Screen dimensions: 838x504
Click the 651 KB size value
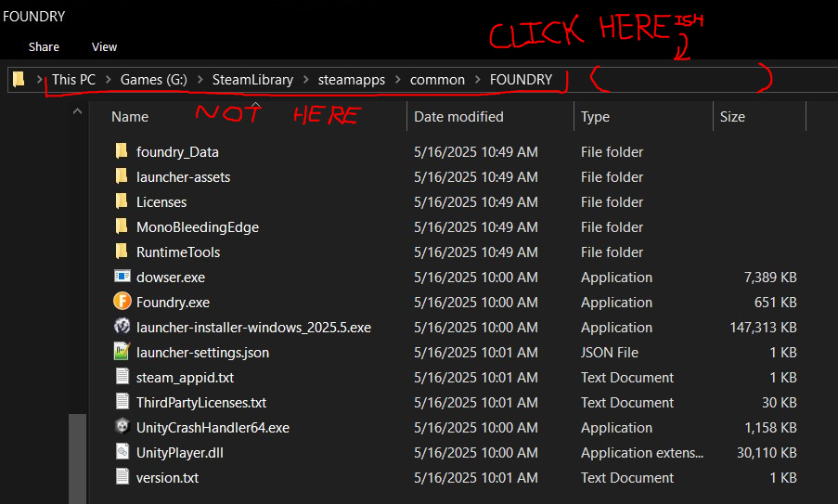coord(776,303)
